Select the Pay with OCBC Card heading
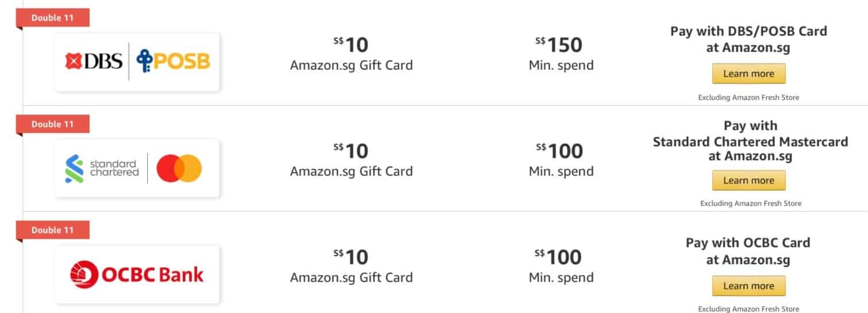The image size is (868, 313). click(x=748, y=251)
